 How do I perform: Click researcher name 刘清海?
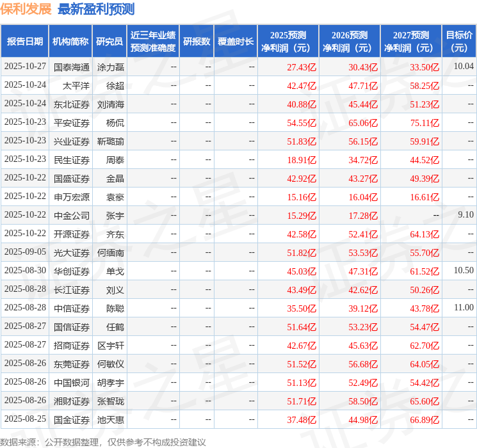click(110, 104)
